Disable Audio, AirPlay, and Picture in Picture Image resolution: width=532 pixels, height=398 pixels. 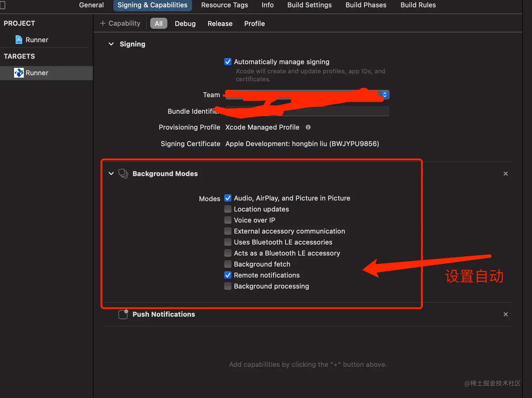coord(228,198)
